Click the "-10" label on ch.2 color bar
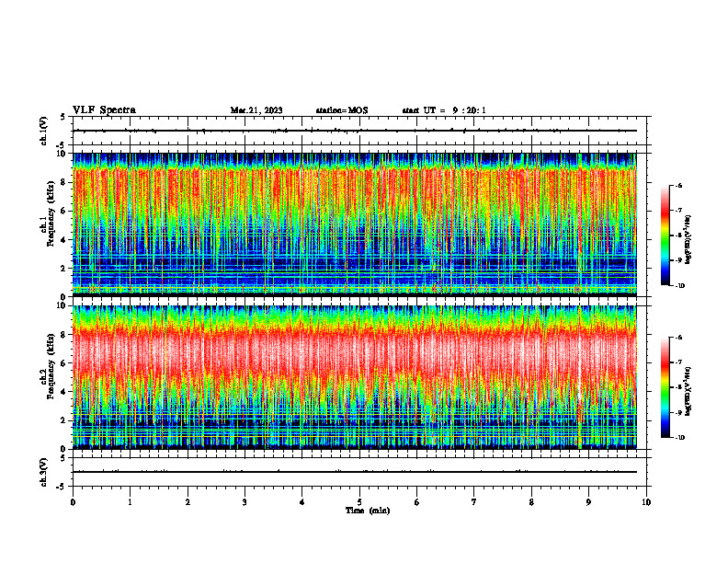Image resolution: width=728 pixels, height=563 pixels. click(x=678, y=438)
